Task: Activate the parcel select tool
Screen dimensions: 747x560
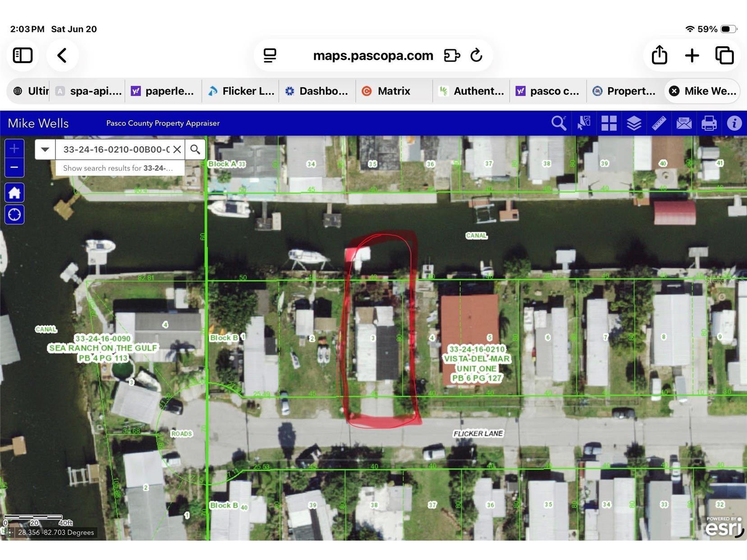Action: pyautogui.click(x=584, y=123)
